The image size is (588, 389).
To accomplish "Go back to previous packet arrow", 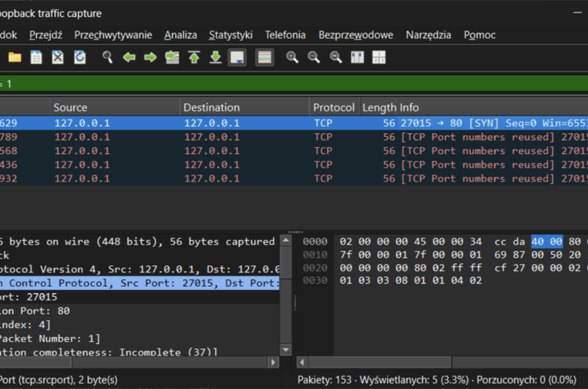I will (129, 57).
